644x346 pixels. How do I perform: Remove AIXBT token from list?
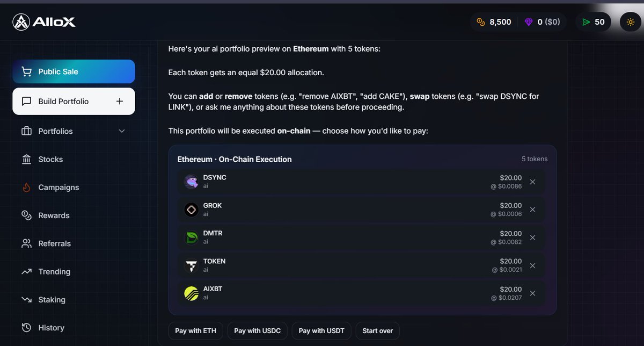click(532, 293)
